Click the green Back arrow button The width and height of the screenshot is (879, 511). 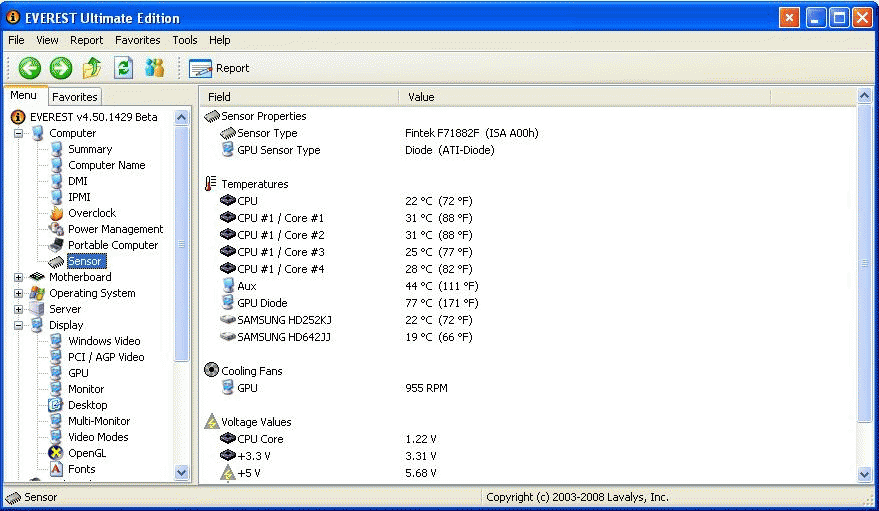click(x=29, y=68)
